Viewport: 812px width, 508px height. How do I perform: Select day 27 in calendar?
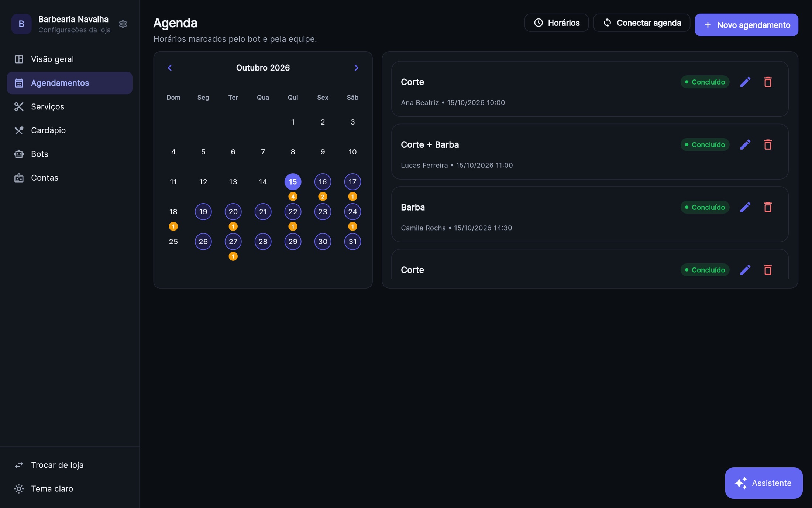coord(233,242)
